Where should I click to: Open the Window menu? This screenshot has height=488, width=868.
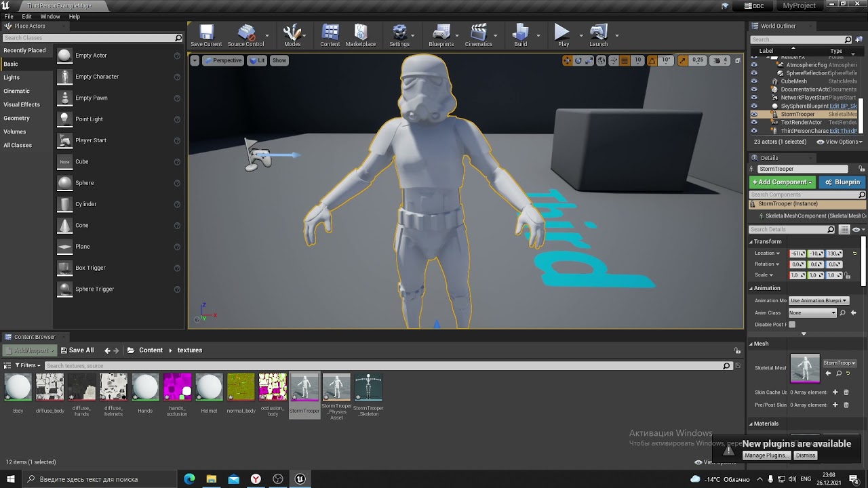(x=50, y=16)
